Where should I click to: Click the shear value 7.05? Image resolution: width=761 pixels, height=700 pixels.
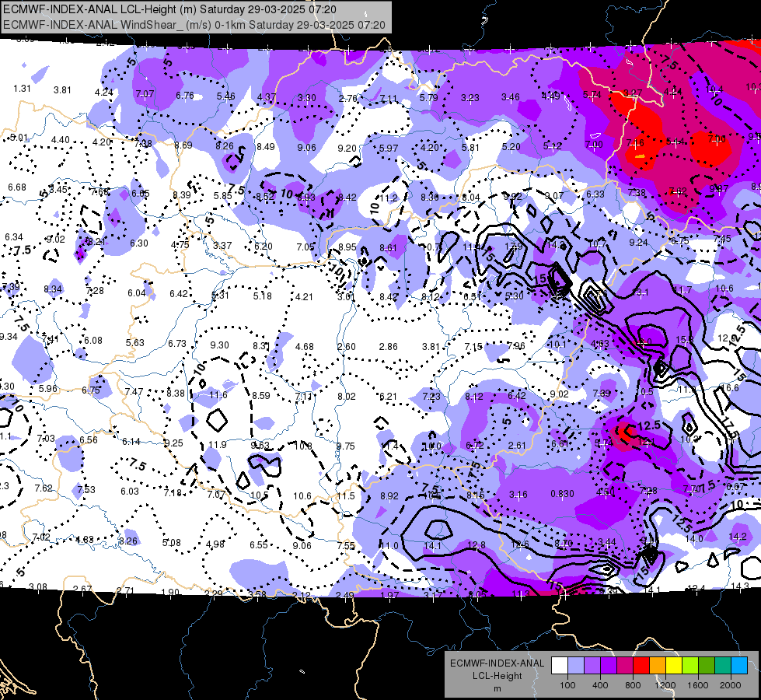click(305, 247)
